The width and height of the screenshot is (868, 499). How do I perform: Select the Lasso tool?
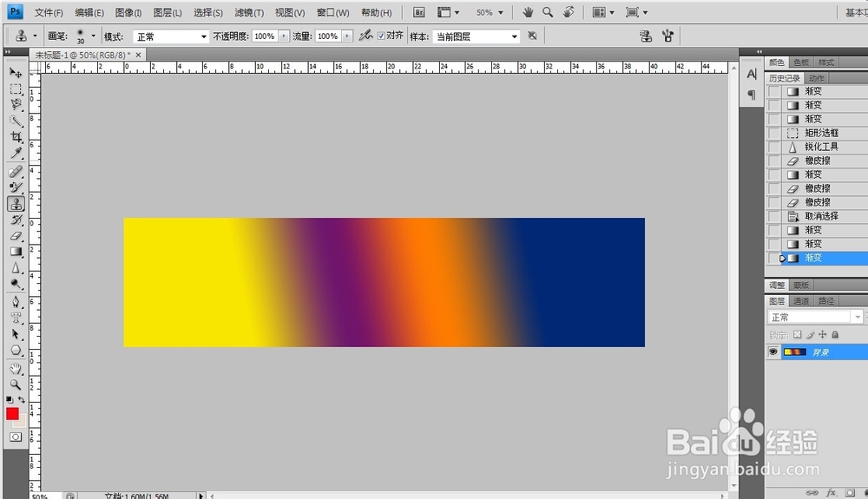pos(16,104)
